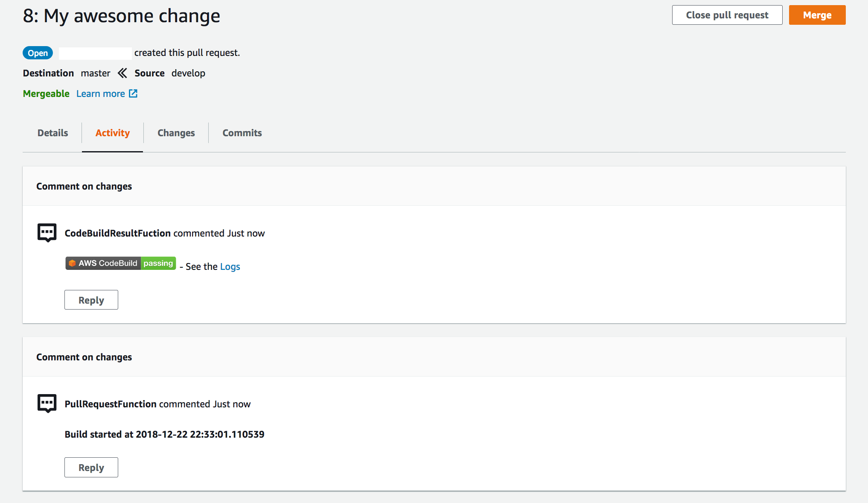
Task: Click the orange CodeBuild cube logo
Action: [72, 263]
